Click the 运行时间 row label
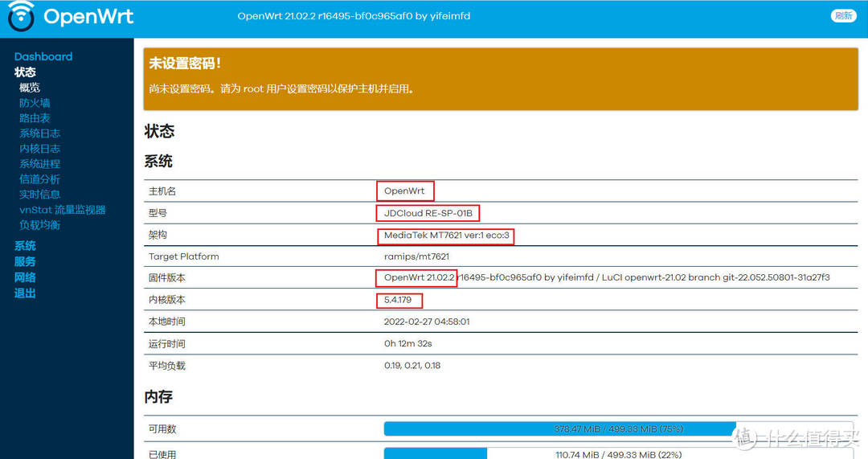The image size is (868, 459). pyautogui.click(x=166, y=344)
